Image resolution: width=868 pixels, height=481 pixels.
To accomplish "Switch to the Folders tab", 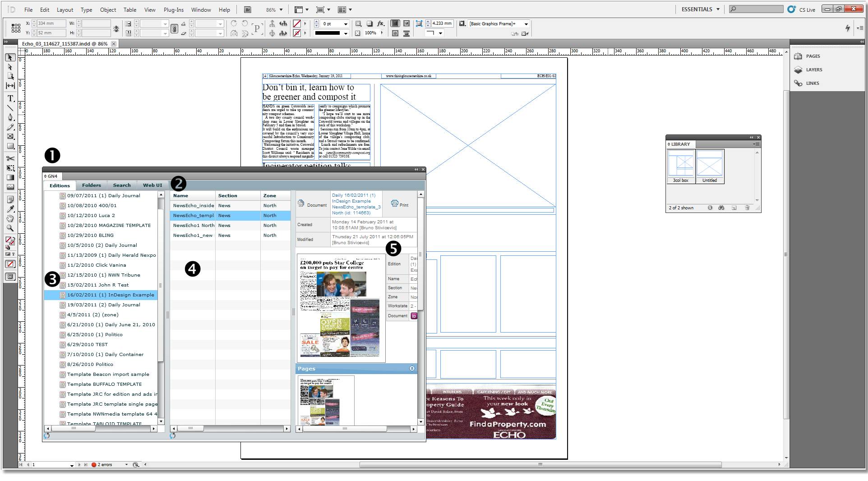I will click(x=92, y=185).
